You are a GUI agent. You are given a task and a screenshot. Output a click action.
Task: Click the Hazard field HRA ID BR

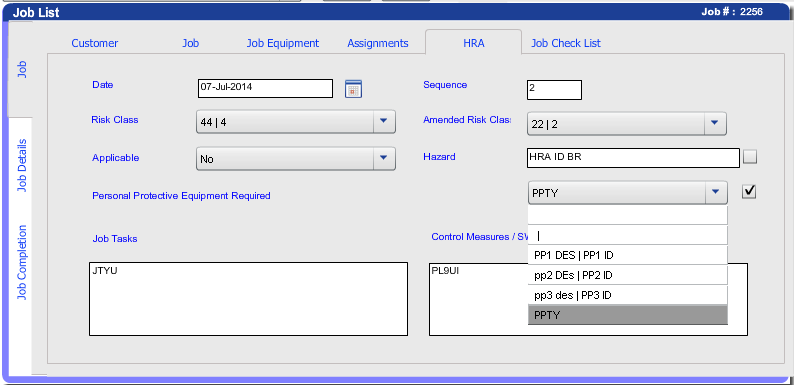(x=633, y=158)
